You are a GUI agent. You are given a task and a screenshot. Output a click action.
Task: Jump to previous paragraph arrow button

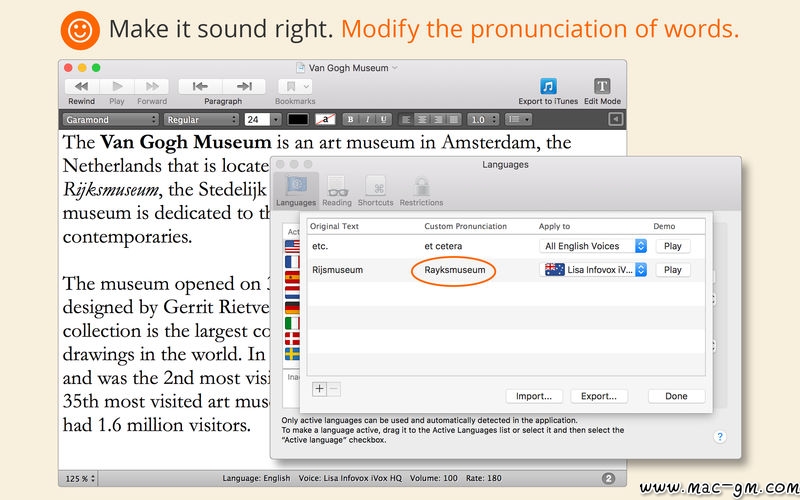tap(201, 86)
